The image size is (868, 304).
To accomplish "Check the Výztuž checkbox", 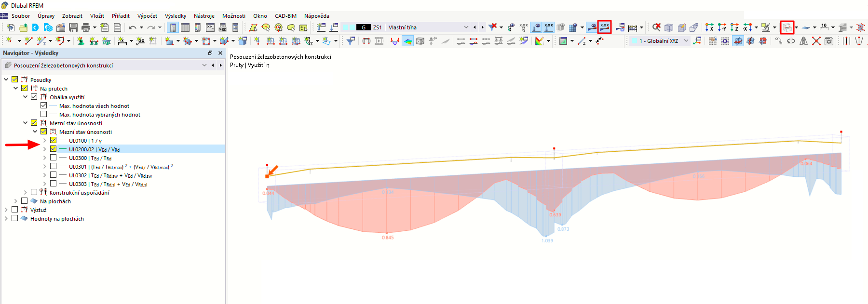I will pyautogui.click(x=15, y=210).
